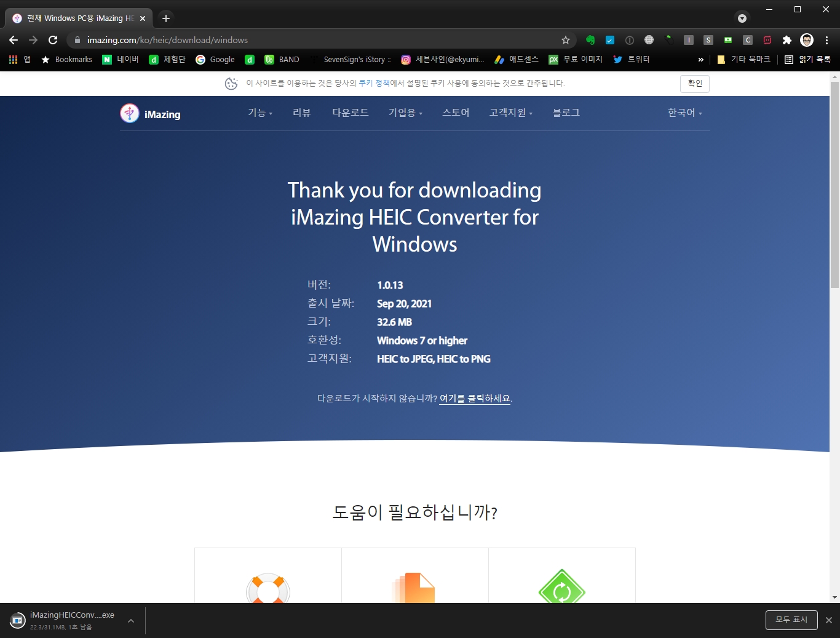Open the 한국어 language dropdown

pos(685,113)
